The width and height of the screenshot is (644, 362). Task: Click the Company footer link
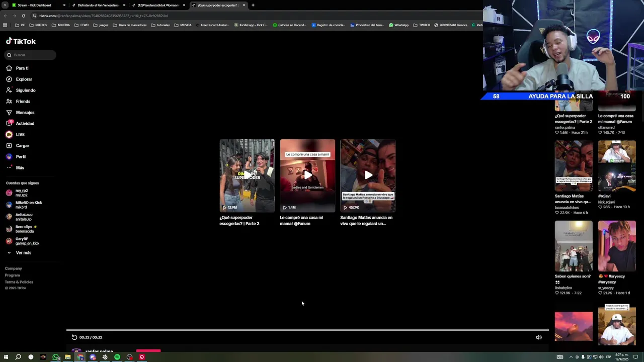14,268
